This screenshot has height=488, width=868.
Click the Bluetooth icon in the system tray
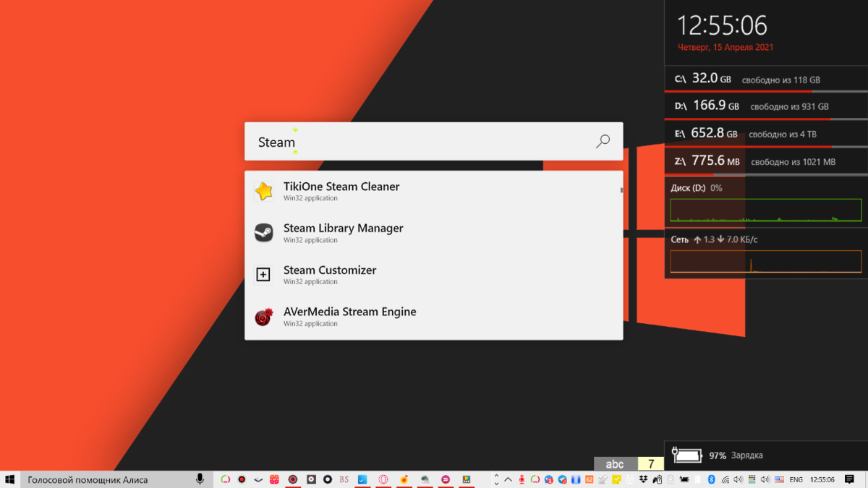[x=711, y=479]
